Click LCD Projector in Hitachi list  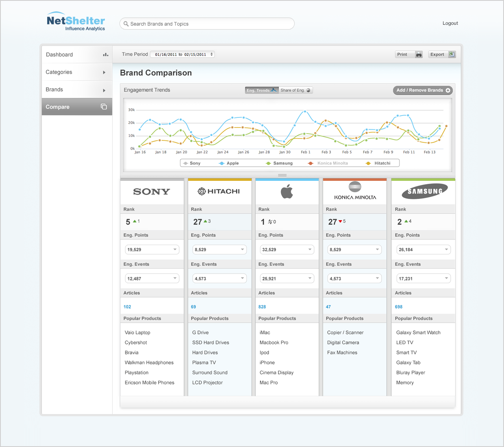click(x=207, y=383)
